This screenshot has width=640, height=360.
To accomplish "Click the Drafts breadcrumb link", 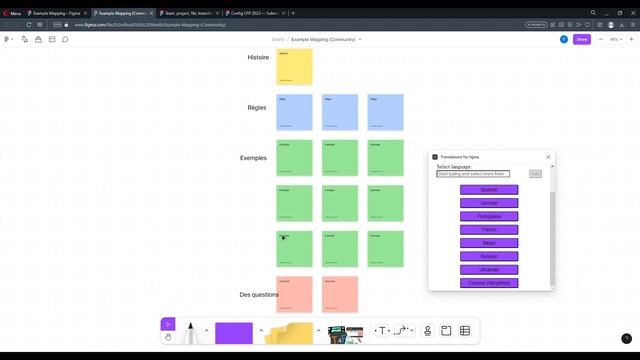I will coord(278,40).
